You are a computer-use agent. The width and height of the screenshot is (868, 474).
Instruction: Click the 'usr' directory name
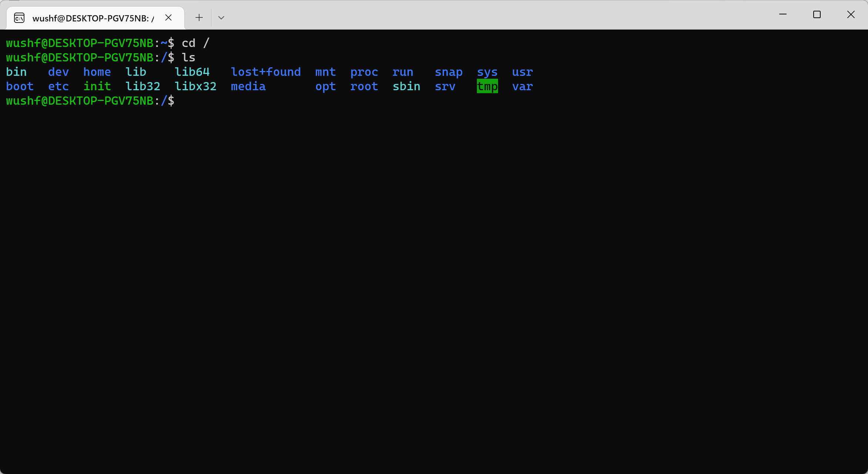(522, 72)
